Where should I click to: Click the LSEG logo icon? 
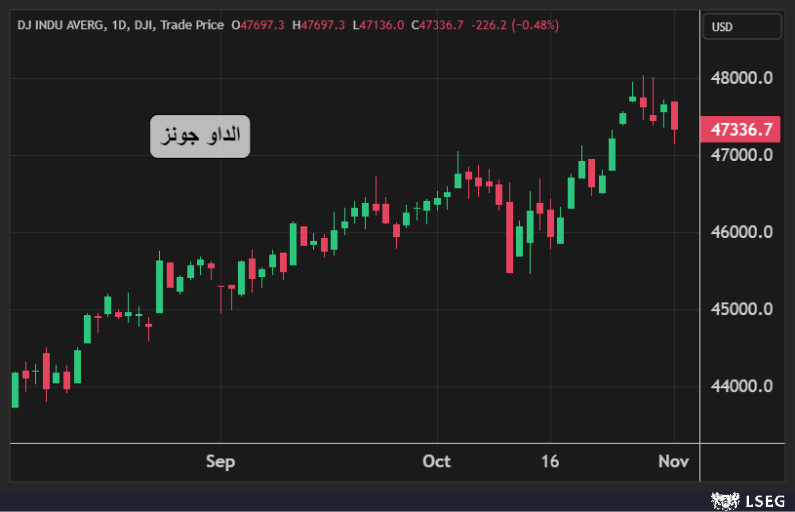tap(724, 498)
